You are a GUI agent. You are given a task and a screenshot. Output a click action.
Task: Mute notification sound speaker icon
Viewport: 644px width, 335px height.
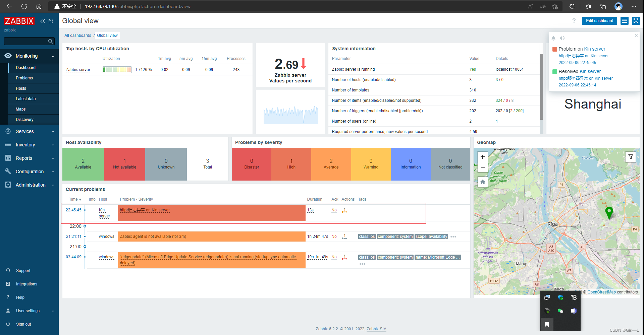pyautogui.click(x=562, y=38)
